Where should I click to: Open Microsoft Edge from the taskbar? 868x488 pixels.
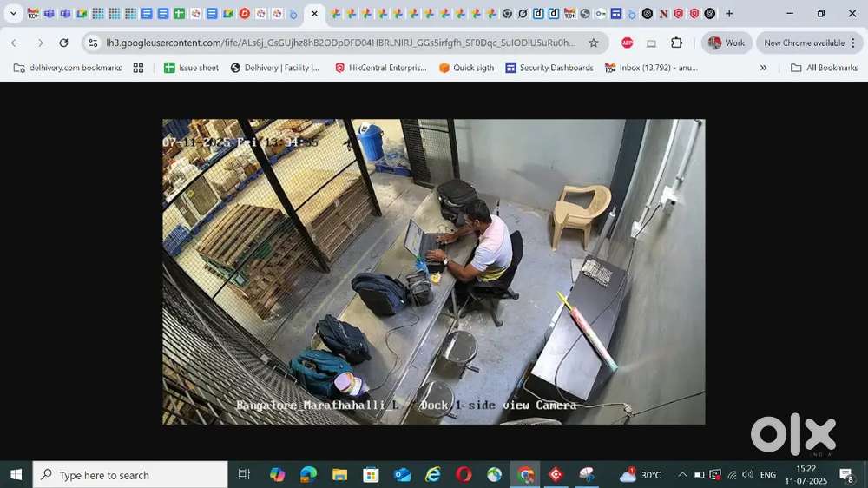click(x=308, y=475)
